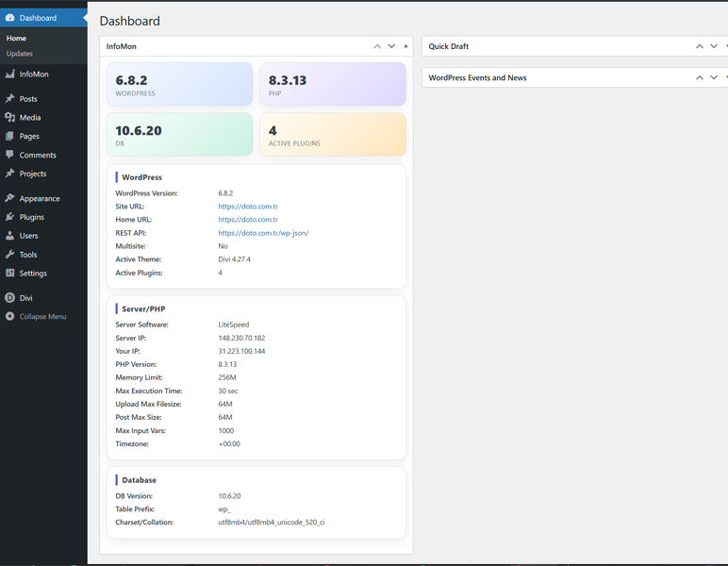Click the 8.3.13 PHP stat card
728x566 pixels.
333,84
